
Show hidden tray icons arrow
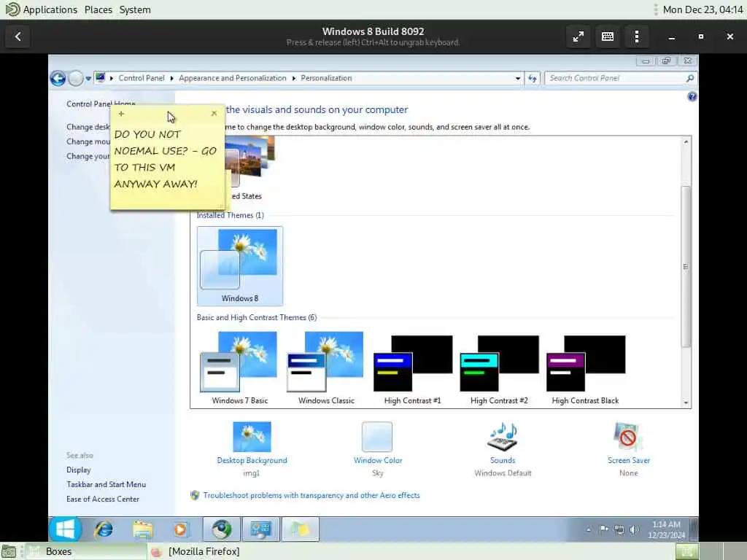[589, 529]
